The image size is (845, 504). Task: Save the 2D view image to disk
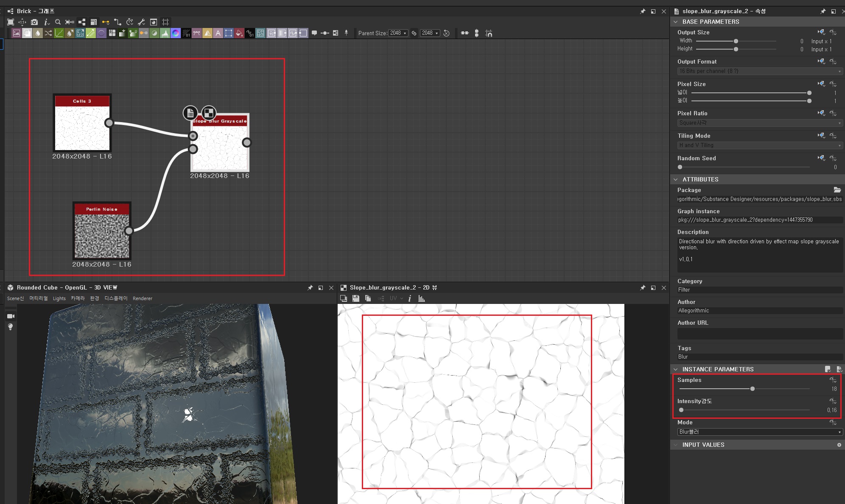point(355,298)
